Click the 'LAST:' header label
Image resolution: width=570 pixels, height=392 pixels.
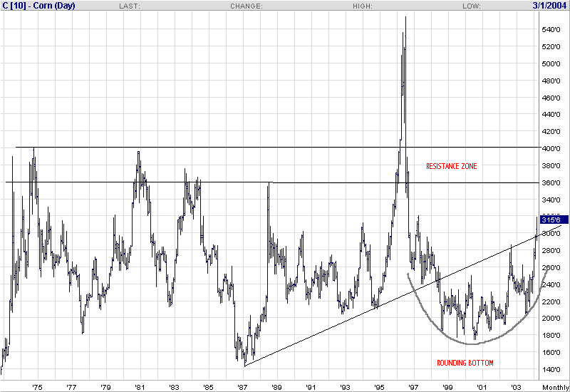tap(130, 6)
